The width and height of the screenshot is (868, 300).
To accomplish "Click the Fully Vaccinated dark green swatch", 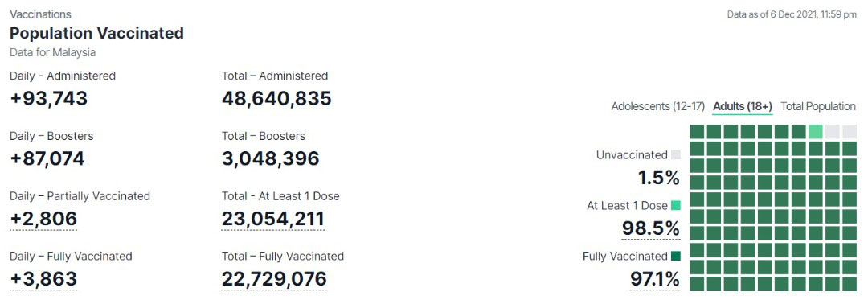I will (x=675, y=257).
